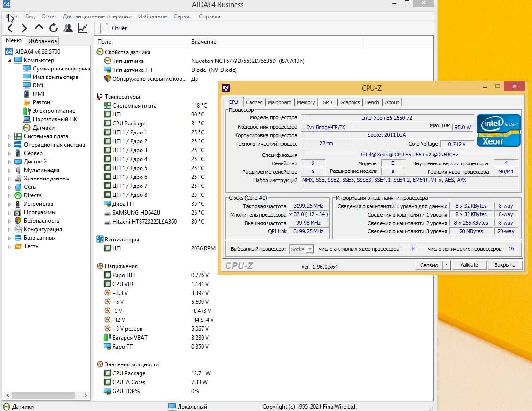Expand the Операционная система tree node

pos(9,145)
